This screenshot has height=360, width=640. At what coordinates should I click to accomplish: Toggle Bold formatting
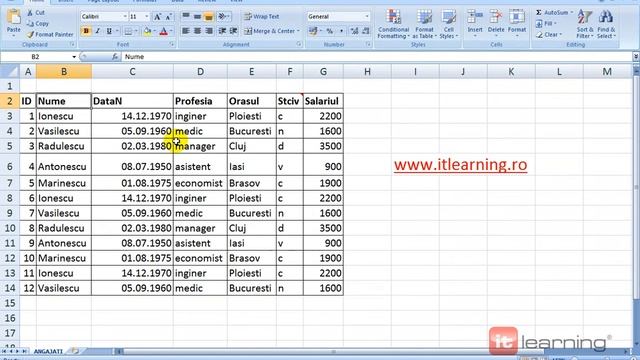[x=86, y=31]
